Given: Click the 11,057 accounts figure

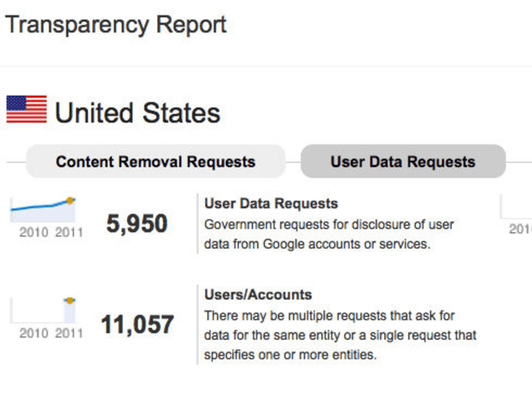Looking at the screenshot, I should pyautogui.click(x=137, y=325).
